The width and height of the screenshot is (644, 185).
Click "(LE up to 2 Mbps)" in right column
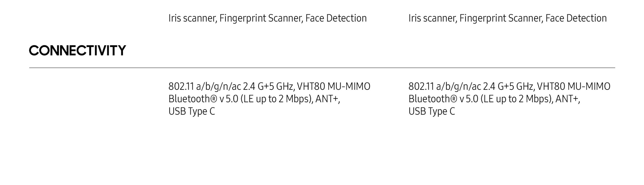517,99
